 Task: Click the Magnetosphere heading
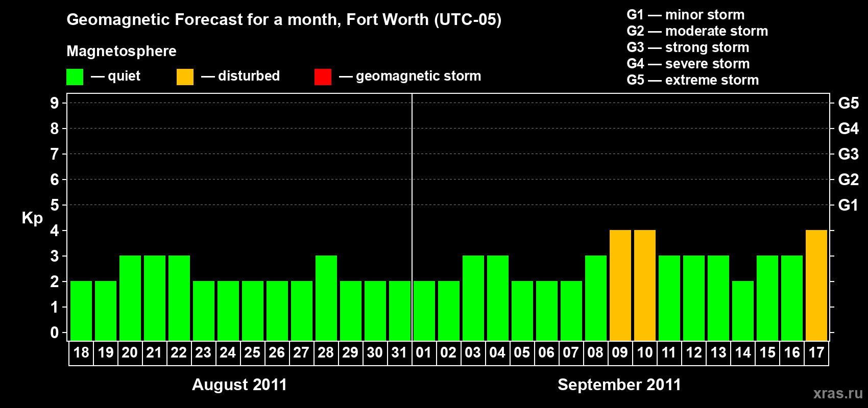tap(122, 52)
